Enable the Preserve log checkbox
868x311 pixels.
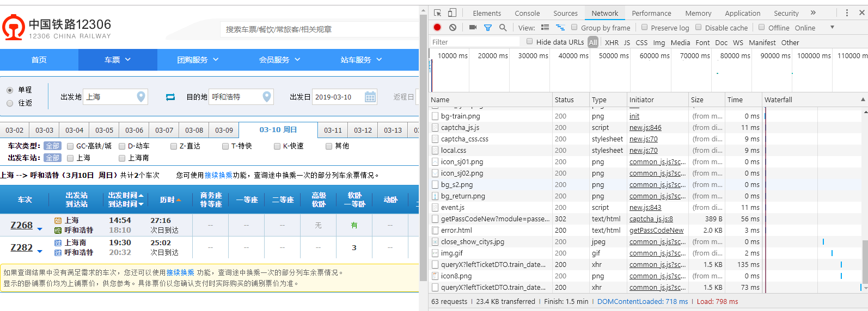click(645, 27)
